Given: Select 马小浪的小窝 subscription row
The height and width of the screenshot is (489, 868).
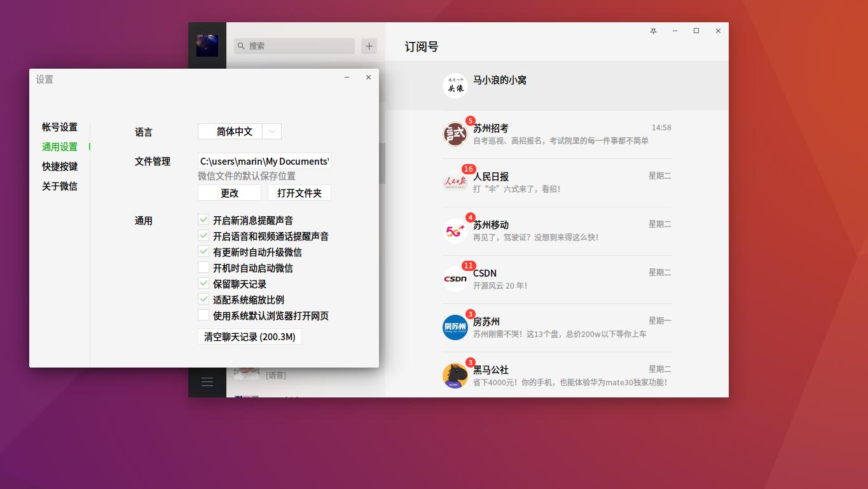Looking at the screenshot, I should point(557,86).
